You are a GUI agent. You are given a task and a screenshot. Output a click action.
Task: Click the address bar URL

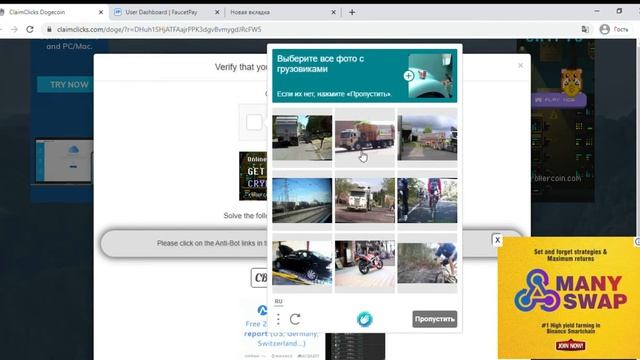point(159,29)
